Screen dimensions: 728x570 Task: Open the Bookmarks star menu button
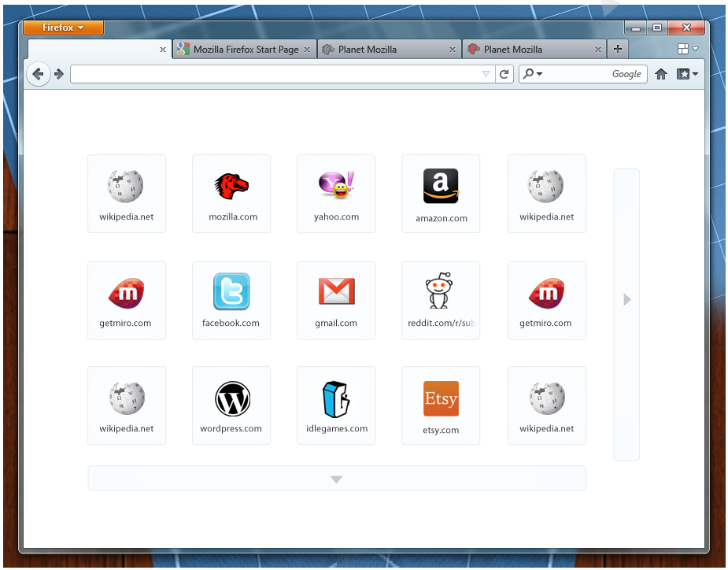click(x=687, y=74)
